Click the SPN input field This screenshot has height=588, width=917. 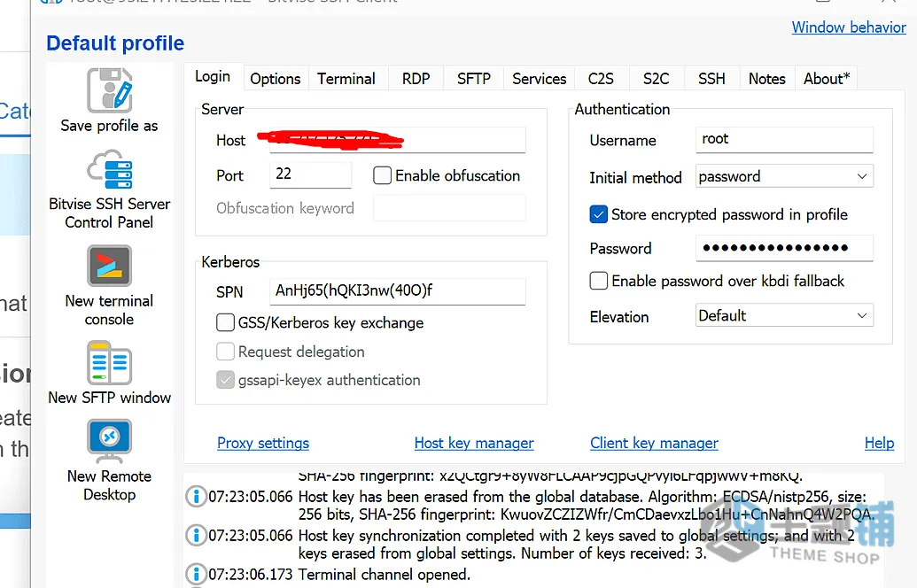398,291
